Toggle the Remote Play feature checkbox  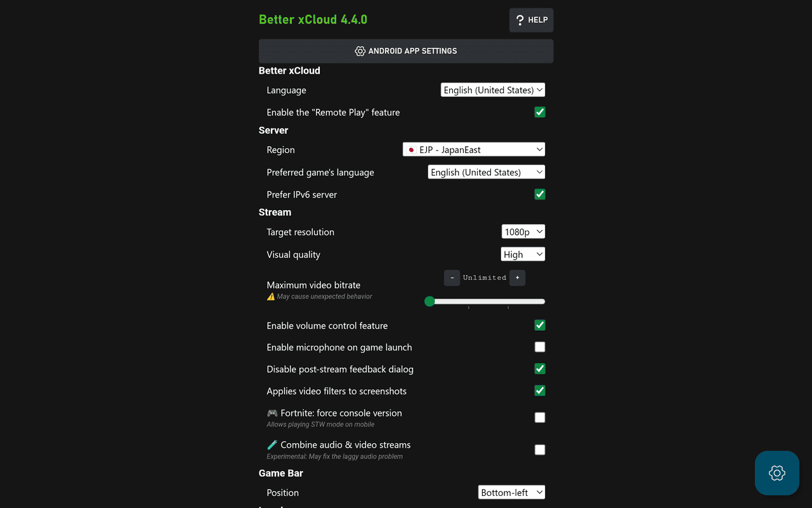click(540, 112)
